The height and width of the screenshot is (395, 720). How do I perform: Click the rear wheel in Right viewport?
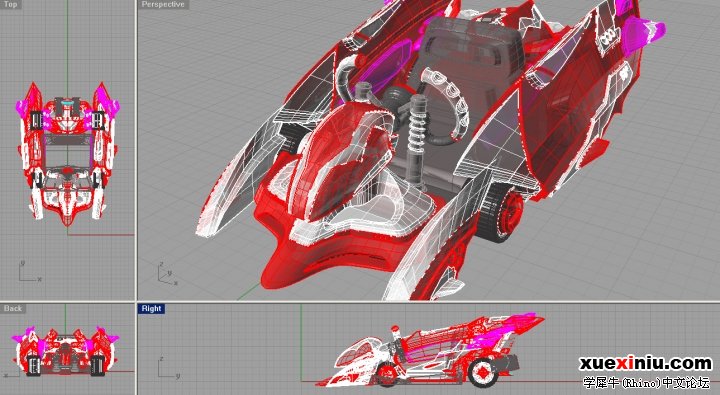pyautogui.click(x=483, y=371)
